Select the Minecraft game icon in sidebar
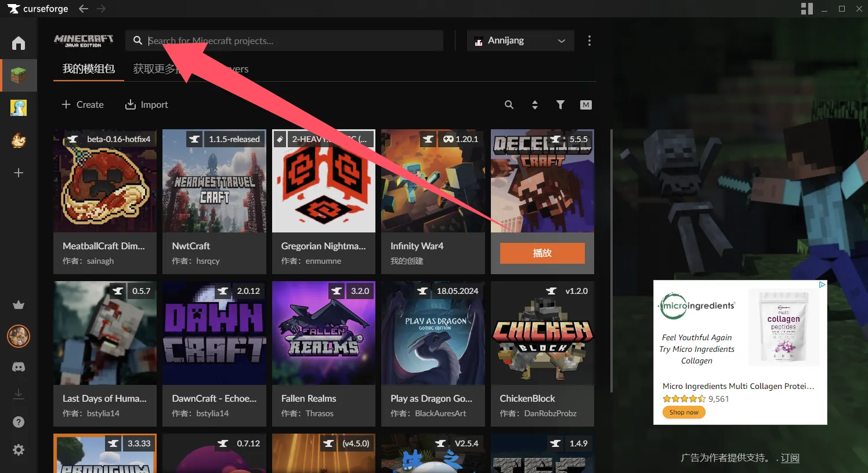This screenshot has width=868, height=473. 19,75
